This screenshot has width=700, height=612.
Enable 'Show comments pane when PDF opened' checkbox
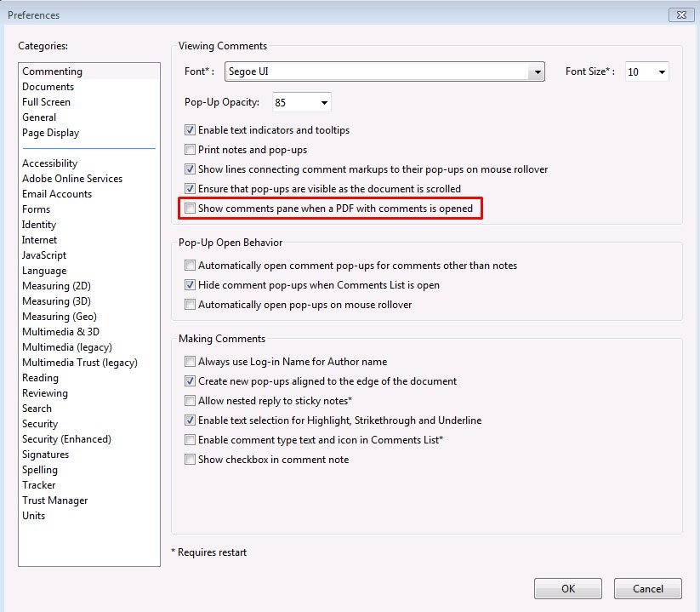pos(191,209)
